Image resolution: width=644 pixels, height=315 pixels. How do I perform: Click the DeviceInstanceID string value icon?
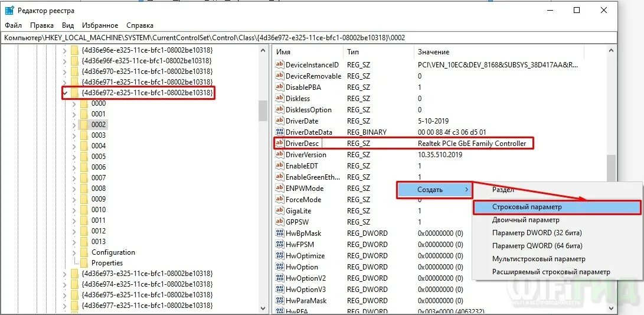point(280,64)
